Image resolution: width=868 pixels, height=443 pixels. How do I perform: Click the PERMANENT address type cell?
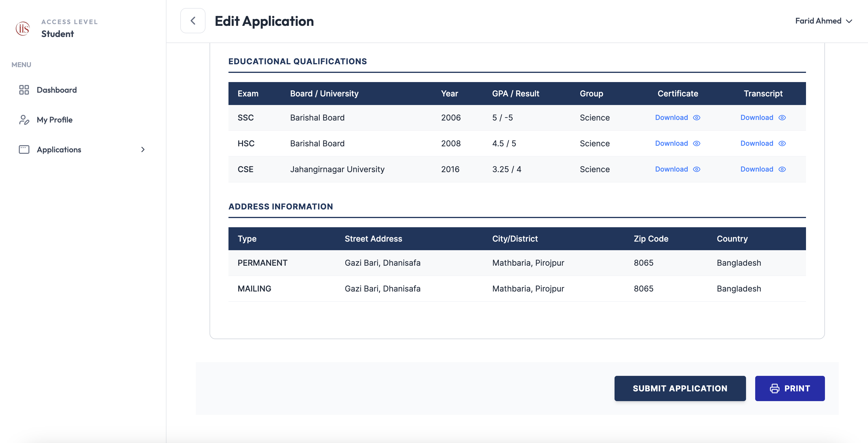[262, 263]
